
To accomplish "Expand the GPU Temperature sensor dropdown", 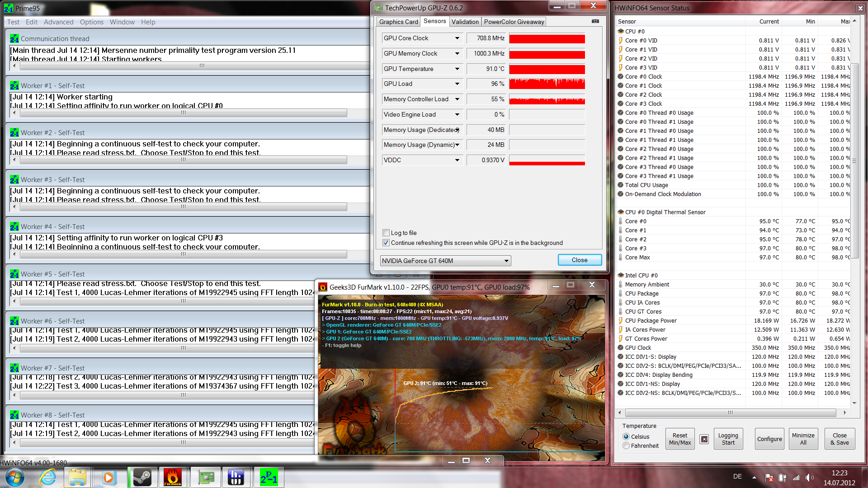I will tap(457, 69).
